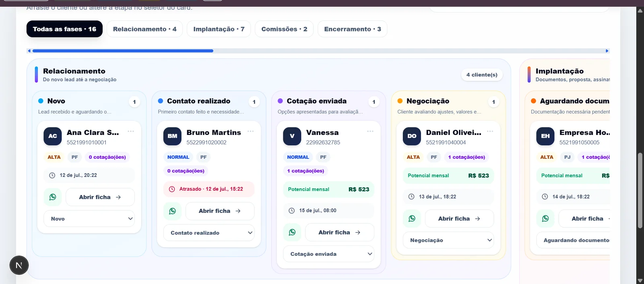Select Comissões · 2 filter tab

pyautogui.click(x=284, y=29)
